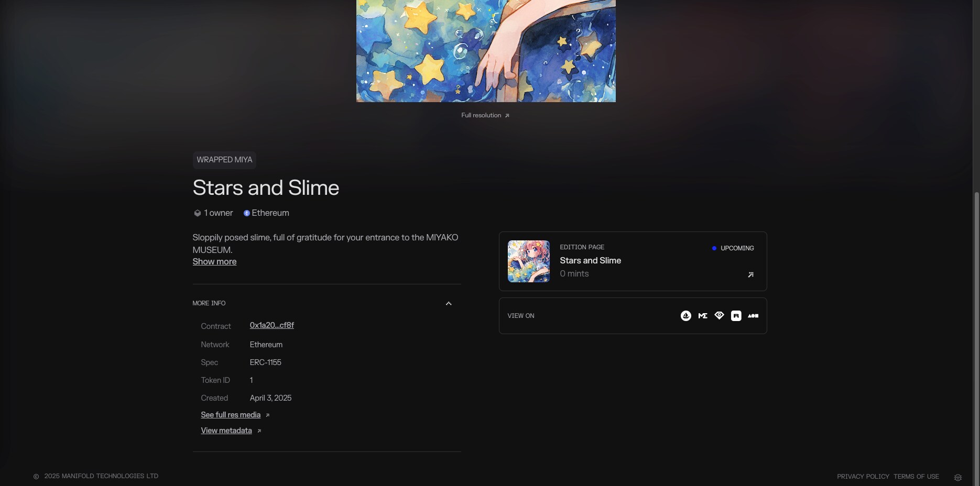Viewport: 980px width, 486px height.
Task: Open the LooksRare marketplace icon
Action: click(x=720, y=315)
